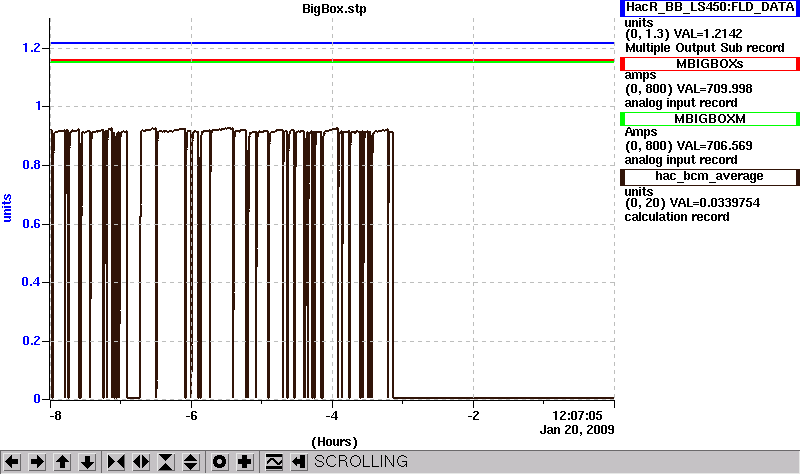
Task: Select the HacR_BB_LS450:FLD_DATA curve legend
Action: 710,8
